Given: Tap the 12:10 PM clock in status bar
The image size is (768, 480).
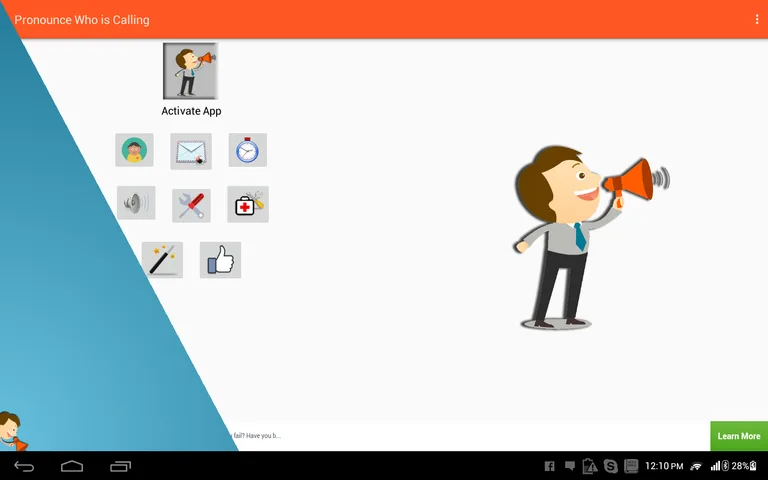Looking at the screenshot, I should tap(664, 466).
